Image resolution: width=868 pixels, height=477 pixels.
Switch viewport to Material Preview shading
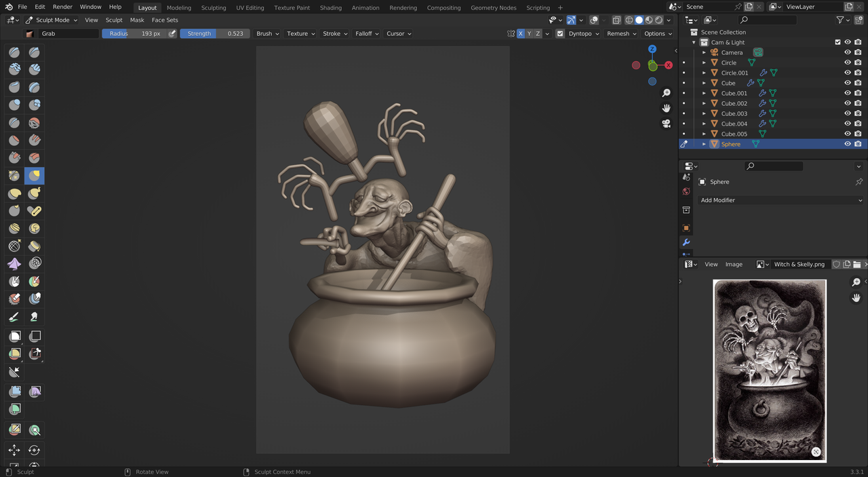(x=649, y=20)
